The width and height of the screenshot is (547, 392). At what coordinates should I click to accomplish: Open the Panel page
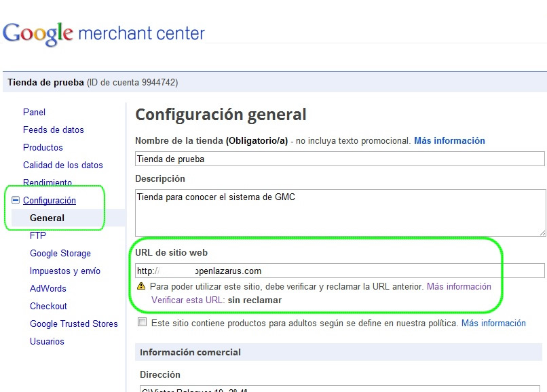(34, 113)
